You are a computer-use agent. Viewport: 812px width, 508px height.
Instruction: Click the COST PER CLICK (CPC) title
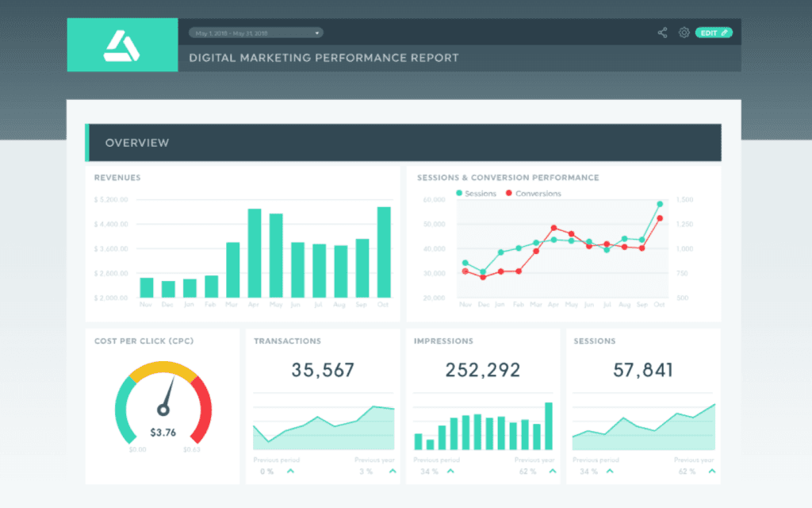(144, 341)
